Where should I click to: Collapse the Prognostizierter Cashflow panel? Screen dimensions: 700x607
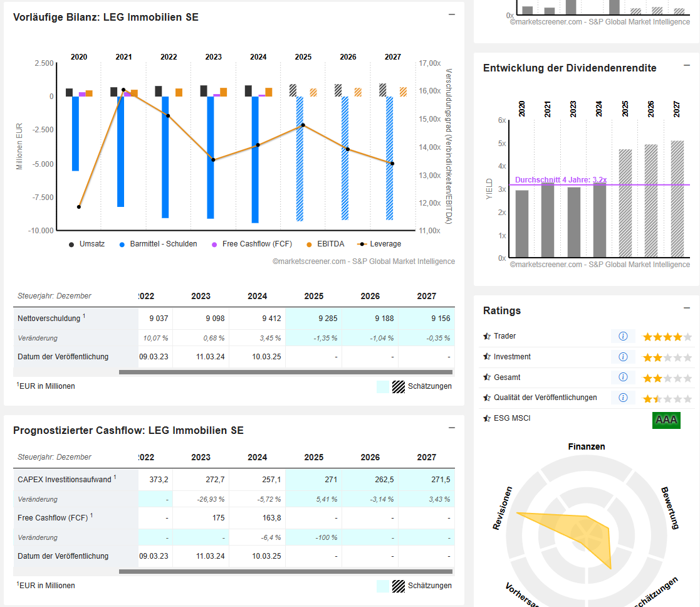coord(451,428)
